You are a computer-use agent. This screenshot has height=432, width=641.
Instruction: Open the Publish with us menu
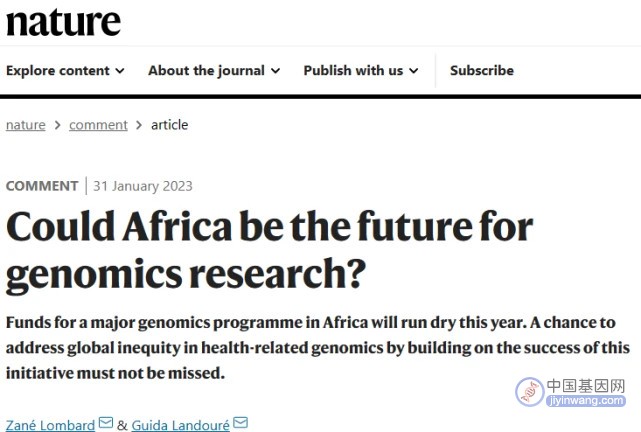tap(361, 70)
